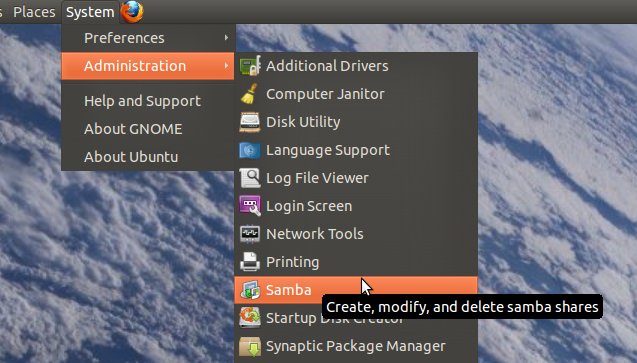The height and width of the screenshot is (363, 637).
Task: Expand the Preferences submenu arrow
Action: click(x=226, y=38)
